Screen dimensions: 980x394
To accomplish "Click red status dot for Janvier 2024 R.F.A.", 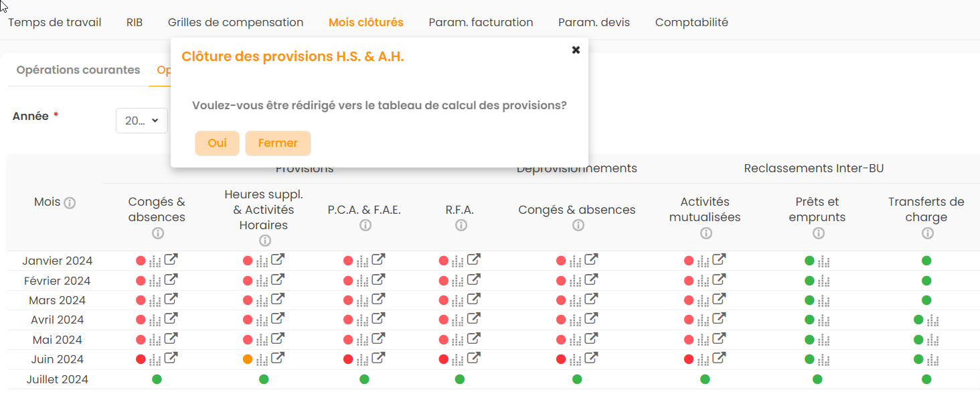I will [x=443, y=261].
